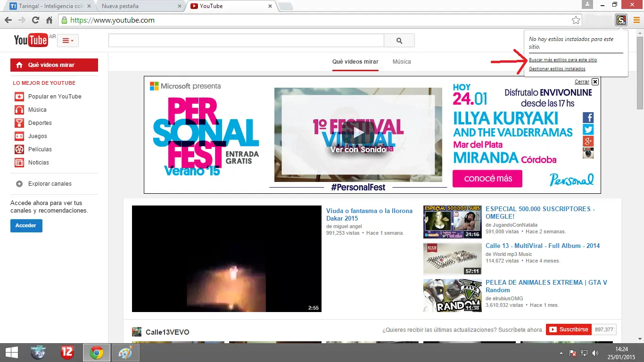Go to the browser home page icon
The width and height of the screenshot is (644, 362).
49,20
